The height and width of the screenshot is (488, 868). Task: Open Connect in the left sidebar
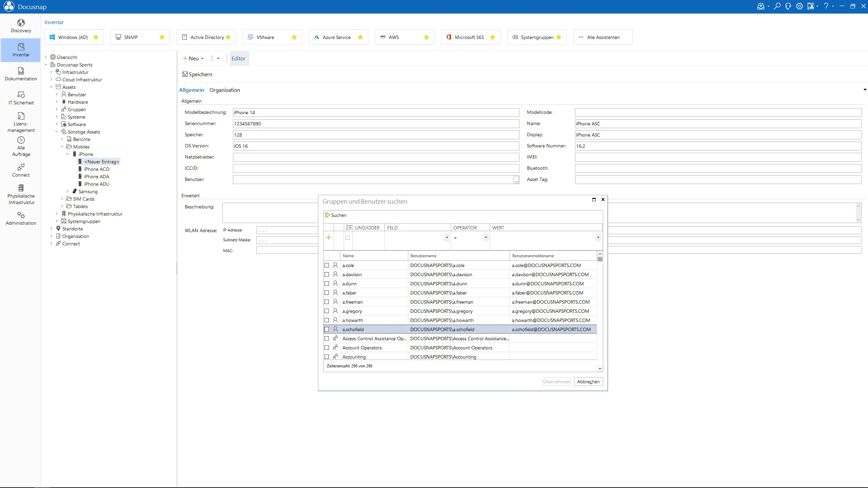(21, 170)
